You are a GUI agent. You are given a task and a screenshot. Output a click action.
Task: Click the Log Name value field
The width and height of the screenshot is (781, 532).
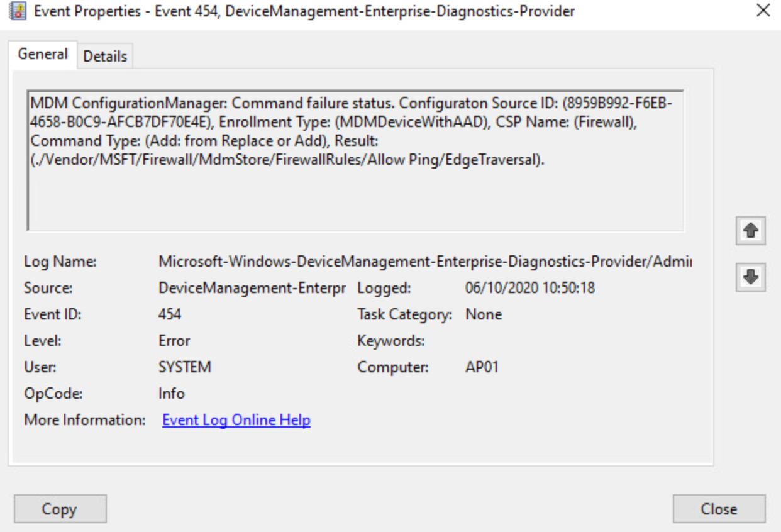(x=424, y=262)
